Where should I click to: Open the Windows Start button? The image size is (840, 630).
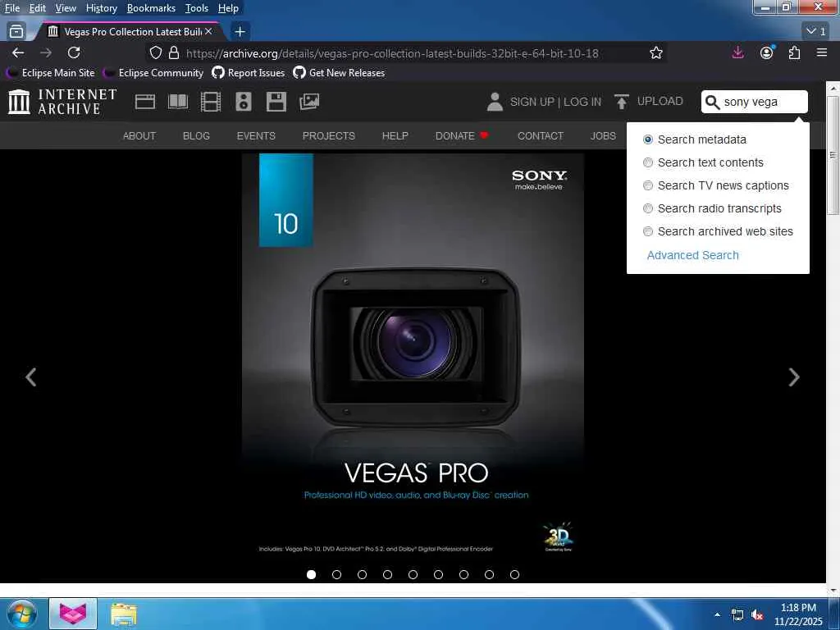21,614
